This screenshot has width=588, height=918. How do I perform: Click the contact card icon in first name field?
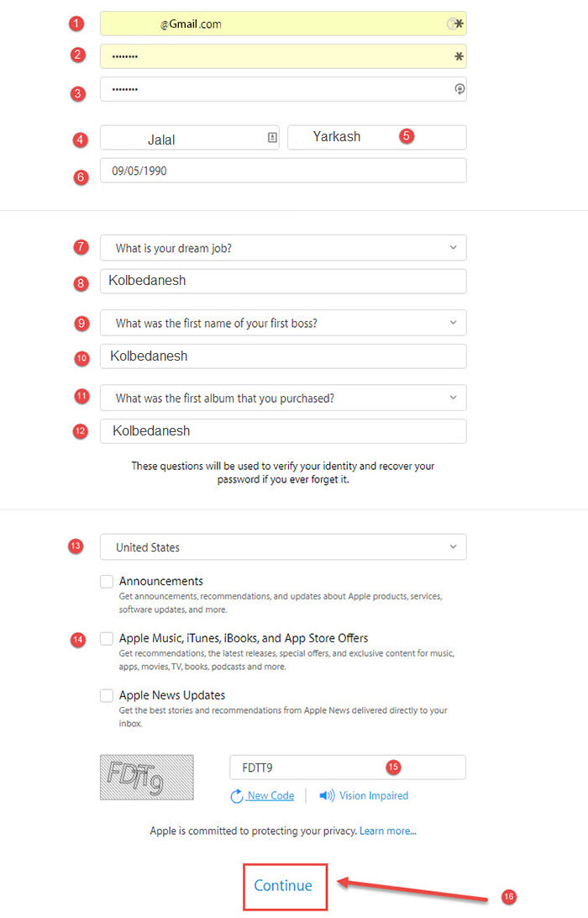(272, 138)
